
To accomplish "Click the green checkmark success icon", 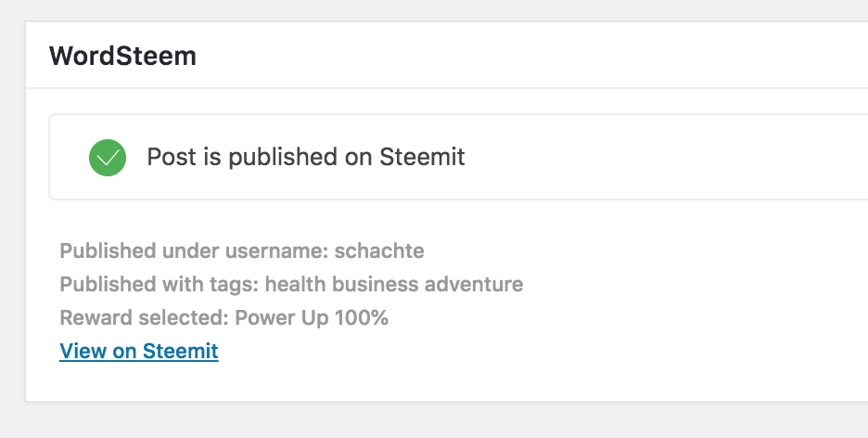I will [108, 157].
